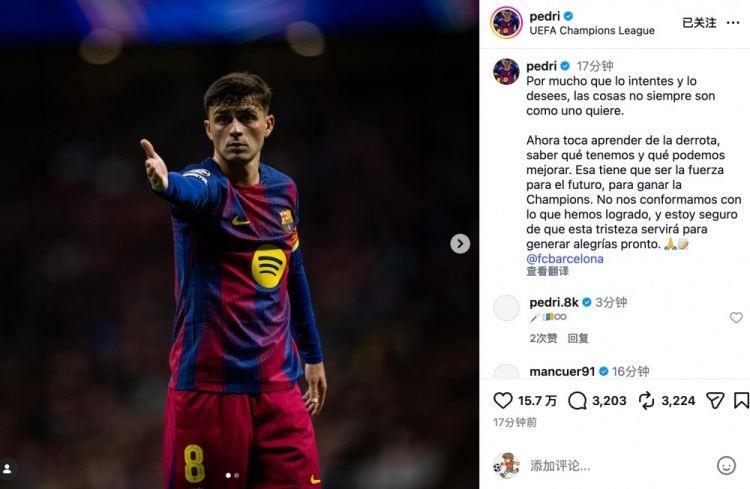Viewport: 750px width, 489px height.
Task: Open comments via the speech bubble icon
Action: [577, 400]
